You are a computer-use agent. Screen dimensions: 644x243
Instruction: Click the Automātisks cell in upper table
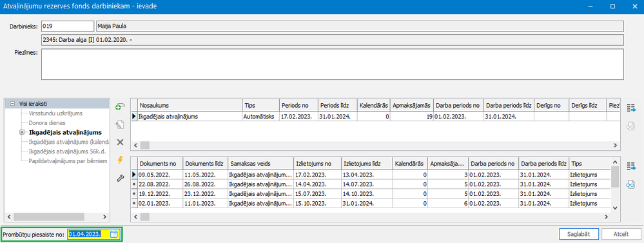point(260,117)
